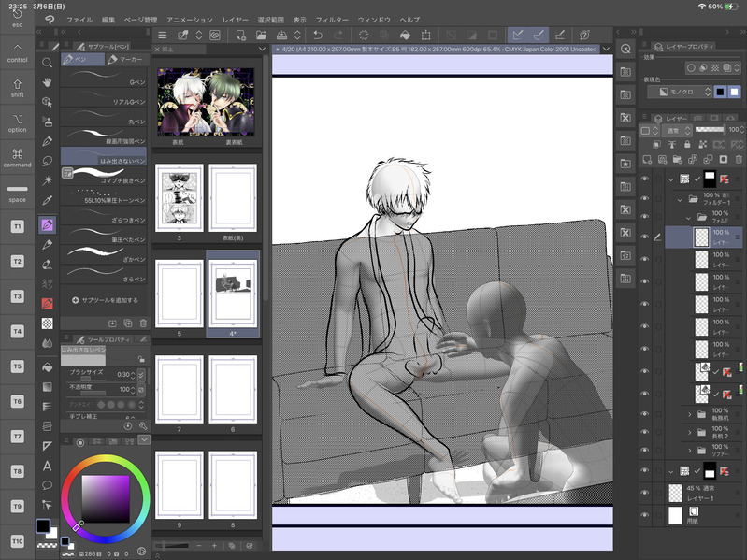Image resolution: width=747 pixels, height=560 pixels.
Task: Open the wrench sub tool detail icon
Action: point(142,425)
